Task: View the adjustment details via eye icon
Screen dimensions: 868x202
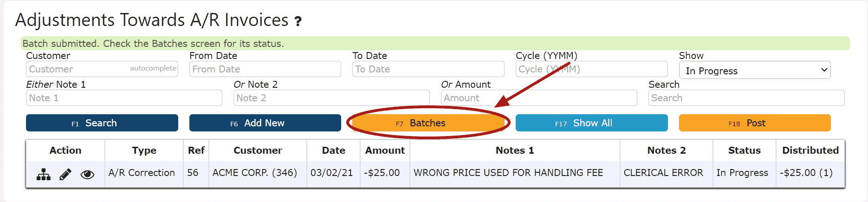Action: pyautogui.click(x=87, y=175)
